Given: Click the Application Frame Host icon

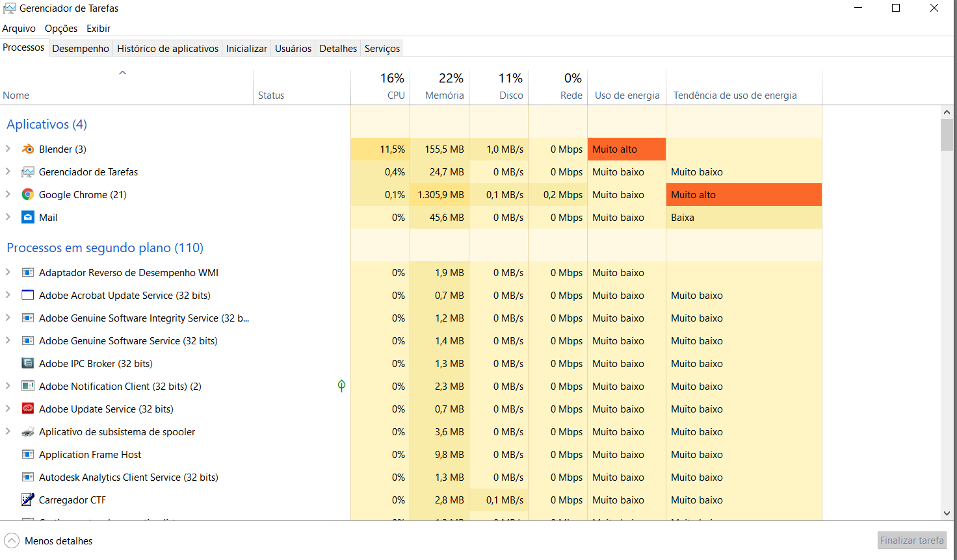Looking at the screenshot, I should coord(27,454).
